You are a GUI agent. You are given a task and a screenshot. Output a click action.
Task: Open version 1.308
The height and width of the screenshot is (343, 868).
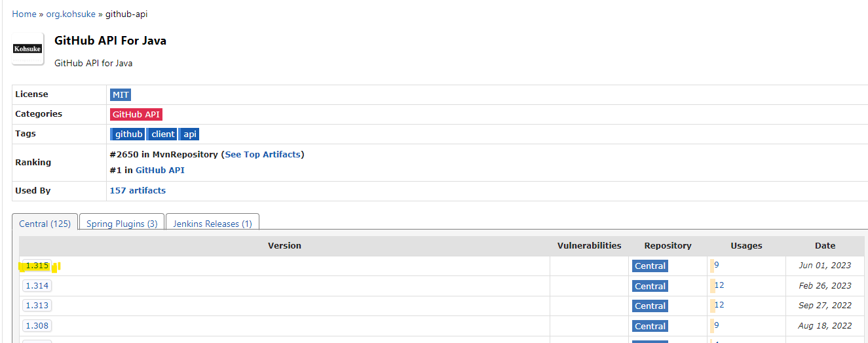click(x=37, y=325)
